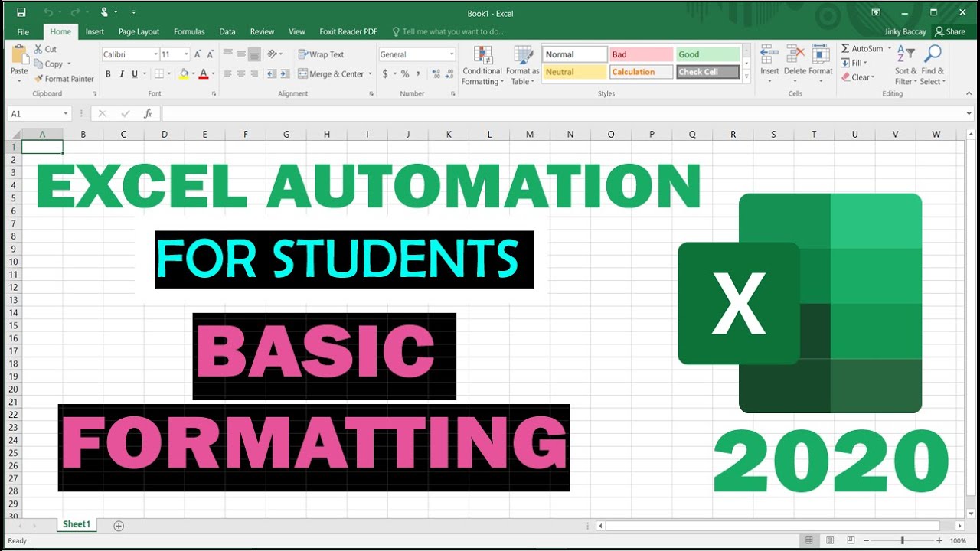
Task: Click the Share button
Action: point(950,32)
